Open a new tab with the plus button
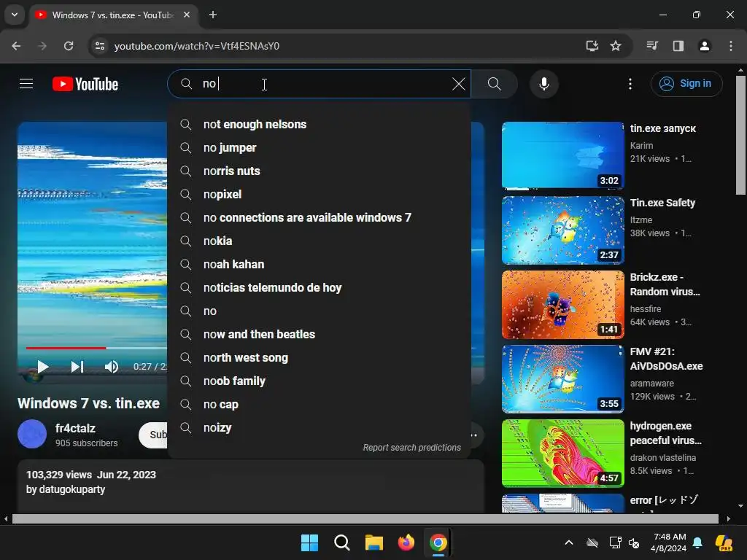The image size is (747, 560). coord(213,15)
